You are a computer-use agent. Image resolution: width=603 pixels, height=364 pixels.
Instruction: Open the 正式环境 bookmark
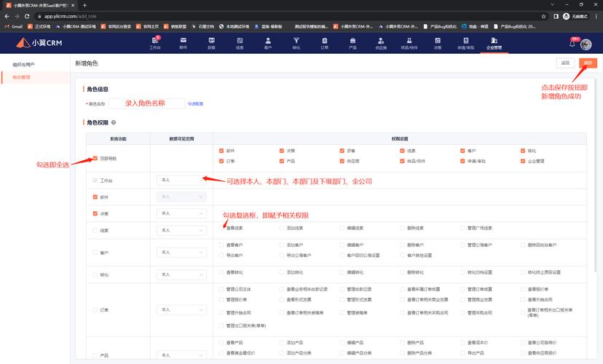pyautogui.click(x=39, y=26)
